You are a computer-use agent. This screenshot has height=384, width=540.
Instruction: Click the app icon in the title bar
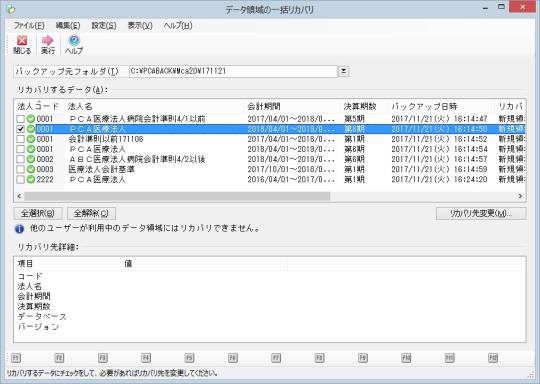(x=11, y=9)
